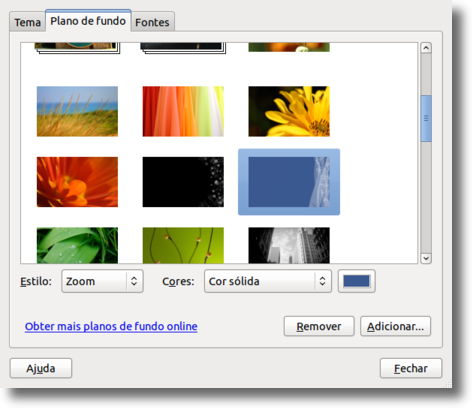Open the Plano de fundo tab
This screenshot has height=408, width=472.
coord(88,21)
